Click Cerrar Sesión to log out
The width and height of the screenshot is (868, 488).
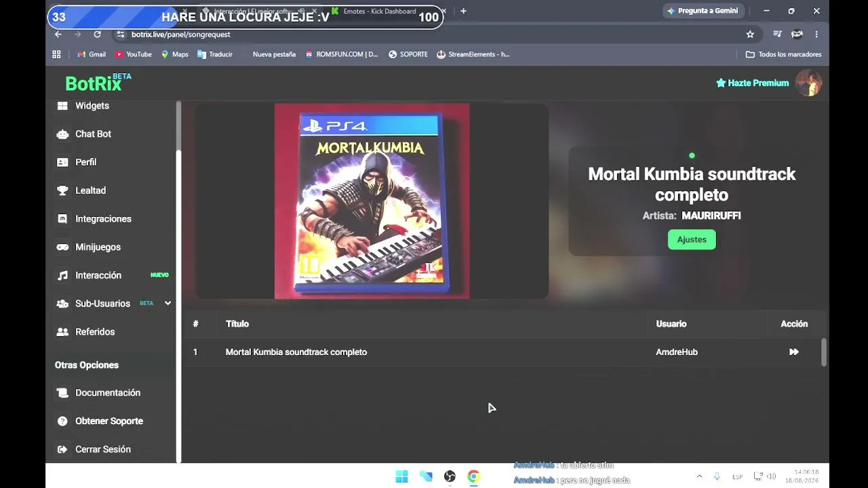103,449
